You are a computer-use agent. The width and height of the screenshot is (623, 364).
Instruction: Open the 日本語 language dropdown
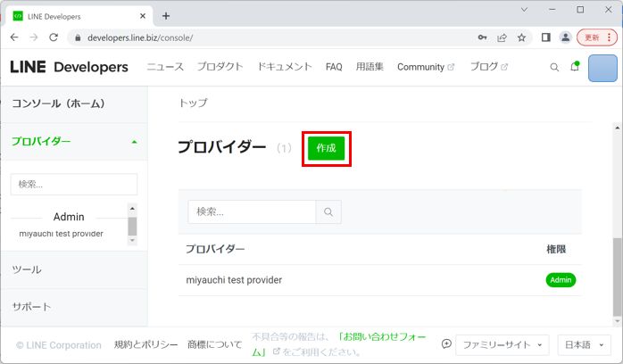pyautogui.click(x=584, y=344)
